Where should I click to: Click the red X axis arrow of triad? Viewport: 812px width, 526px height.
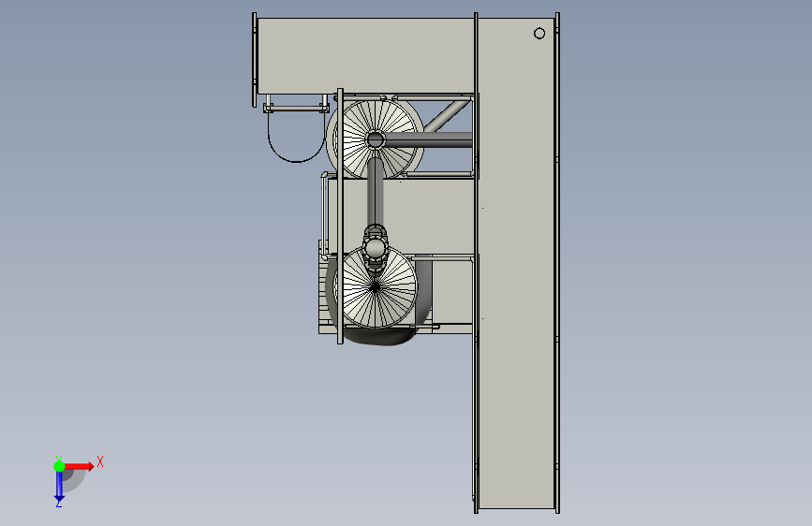pos(79,466)
